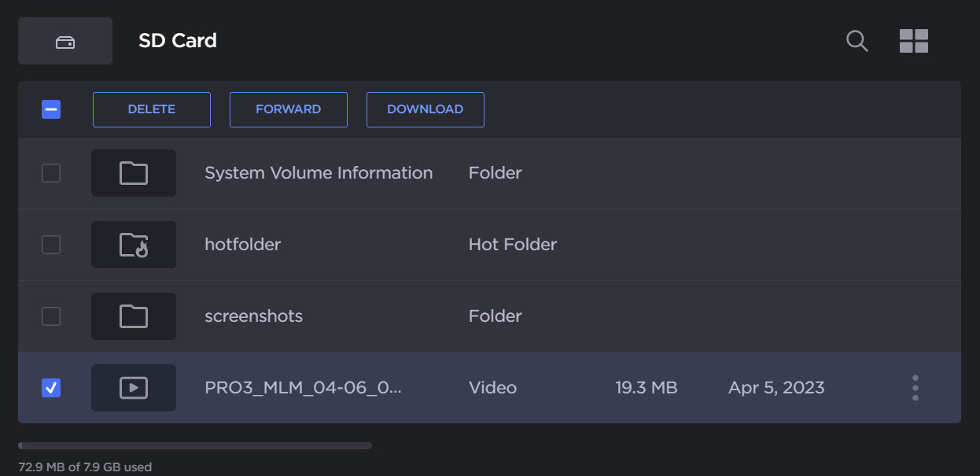
Task: Click the screenshots folder icon
Action: [134, 316]
